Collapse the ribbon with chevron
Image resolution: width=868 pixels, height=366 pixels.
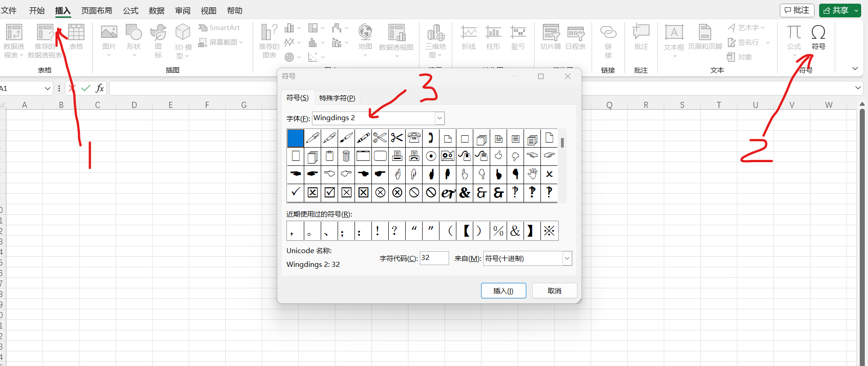[855, 69]
